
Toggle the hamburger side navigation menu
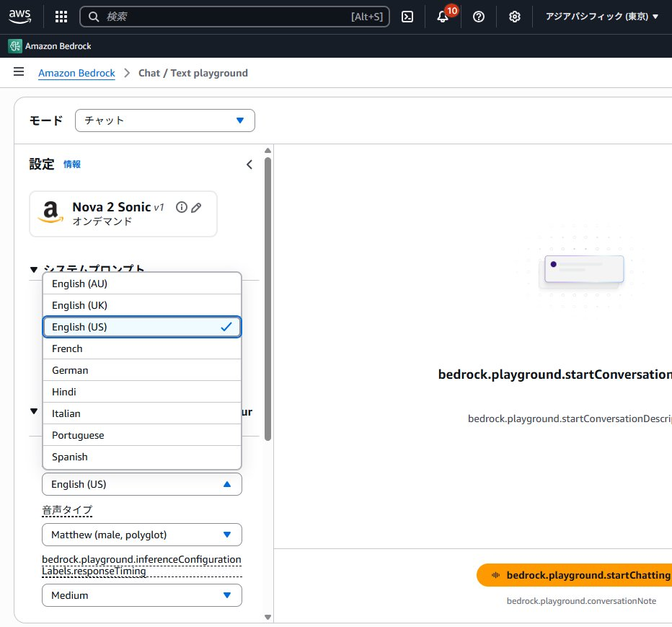(x=19, y=71)
